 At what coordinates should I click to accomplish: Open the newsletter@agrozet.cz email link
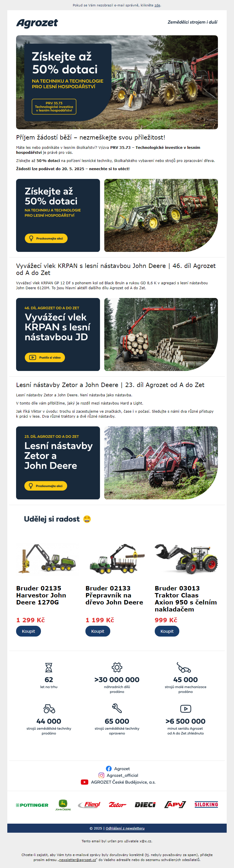pyautogui.click(x=77, y=860)
